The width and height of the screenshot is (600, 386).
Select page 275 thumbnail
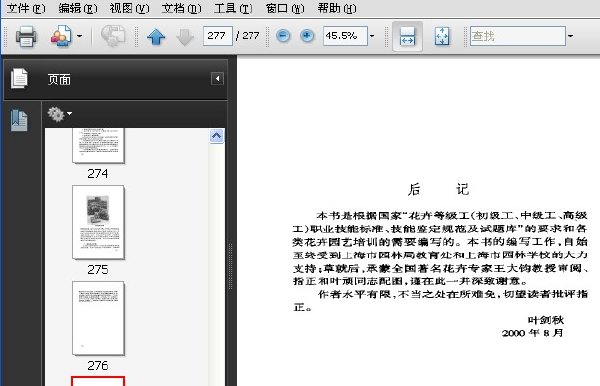pos(98,222)
